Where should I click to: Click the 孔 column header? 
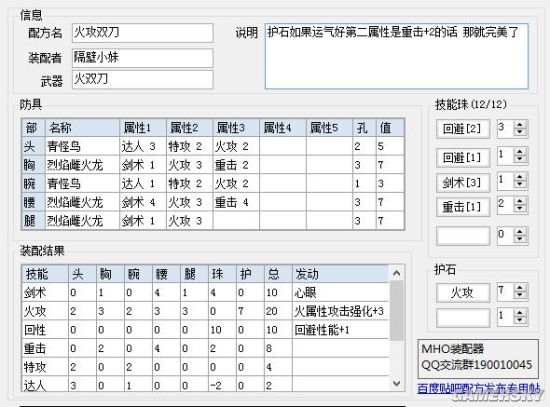[x=364, y=128]
